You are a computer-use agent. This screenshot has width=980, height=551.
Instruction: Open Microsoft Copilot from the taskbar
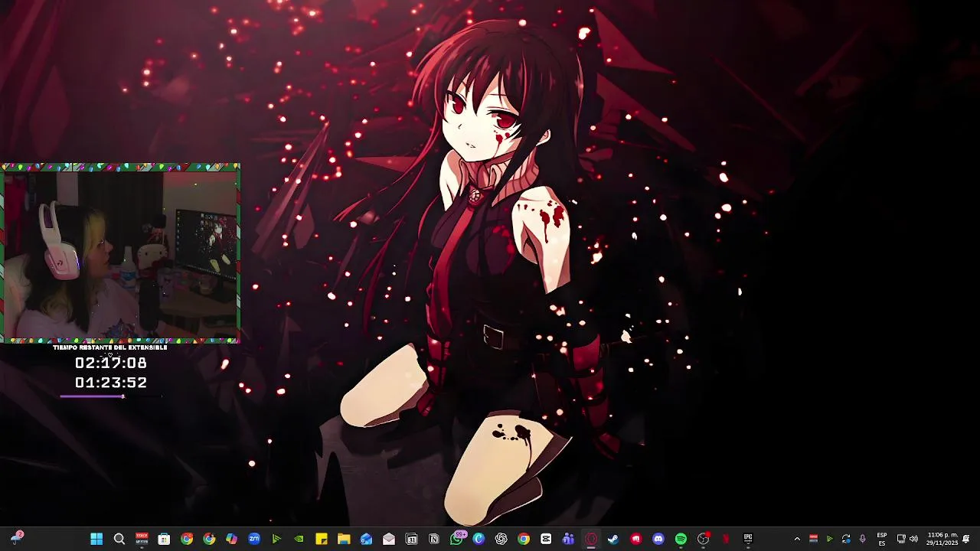[231, 539]
